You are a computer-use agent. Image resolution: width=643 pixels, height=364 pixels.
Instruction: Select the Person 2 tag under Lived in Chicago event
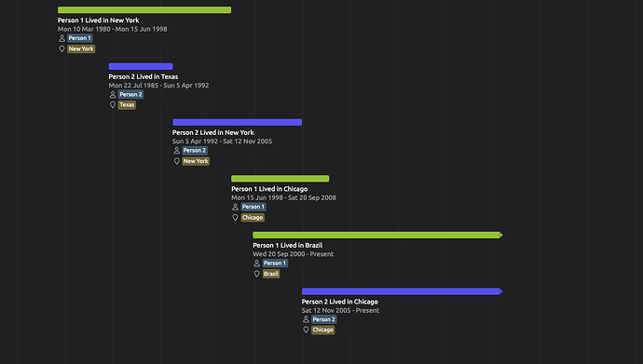[x=324, y=319]
